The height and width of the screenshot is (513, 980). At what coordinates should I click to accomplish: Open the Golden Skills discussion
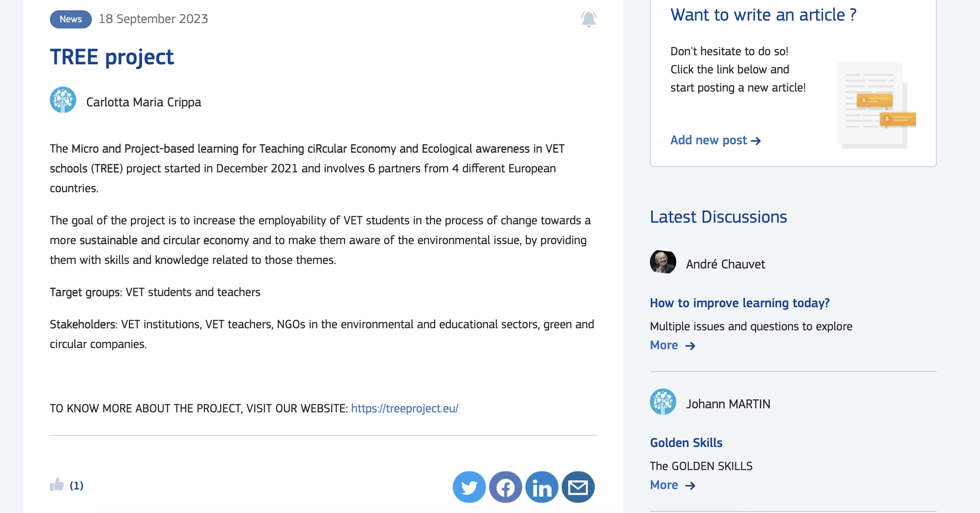tap(686, 443)
